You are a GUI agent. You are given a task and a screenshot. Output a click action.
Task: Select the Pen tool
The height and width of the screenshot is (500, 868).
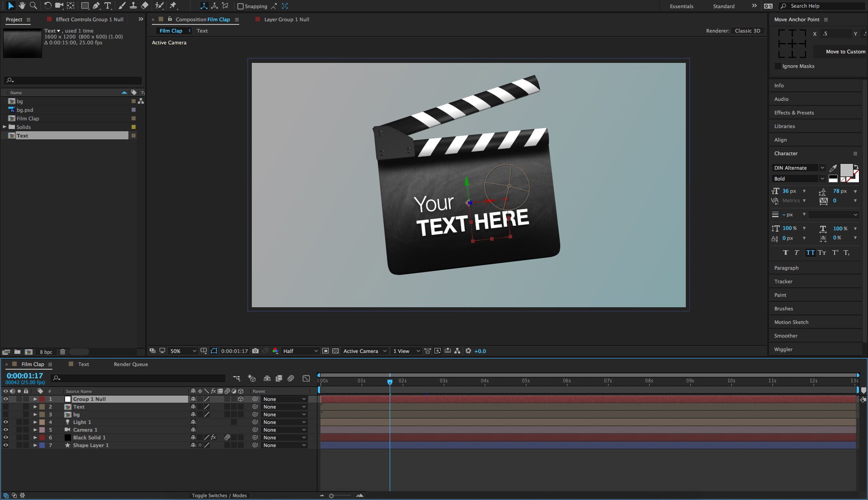coord(96,6)
